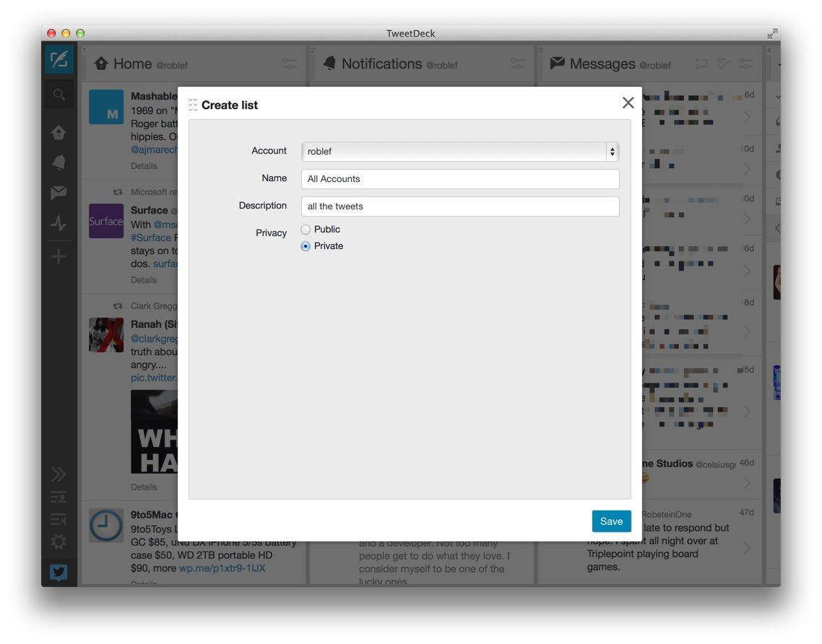The image size is (822, 644).
Task: Open settings gear in the sidebar
Action: click(59, 541)
